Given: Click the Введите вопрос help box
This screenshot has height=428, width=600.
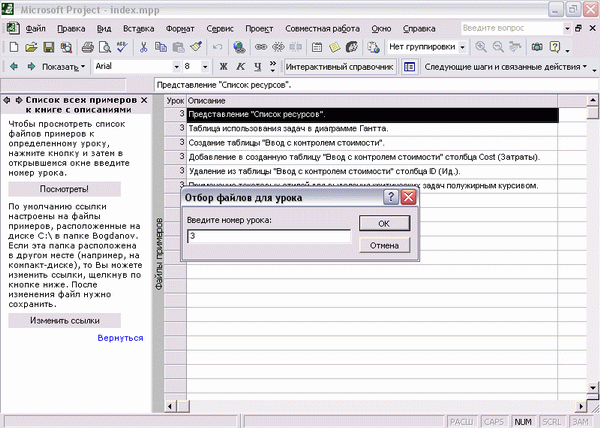Looking at the screenshot, I should coord(512,28).
